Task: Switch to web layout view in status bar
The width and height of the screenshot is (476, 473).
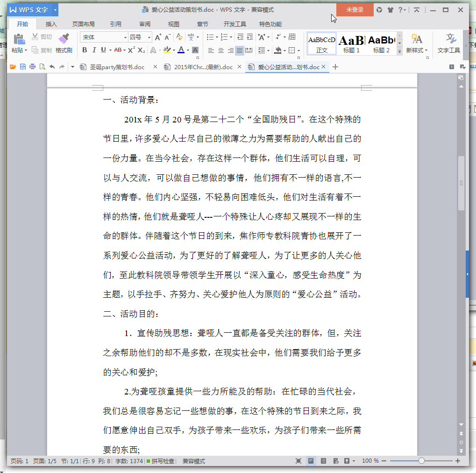Action: pyautogui.click(x=336, y=461)
